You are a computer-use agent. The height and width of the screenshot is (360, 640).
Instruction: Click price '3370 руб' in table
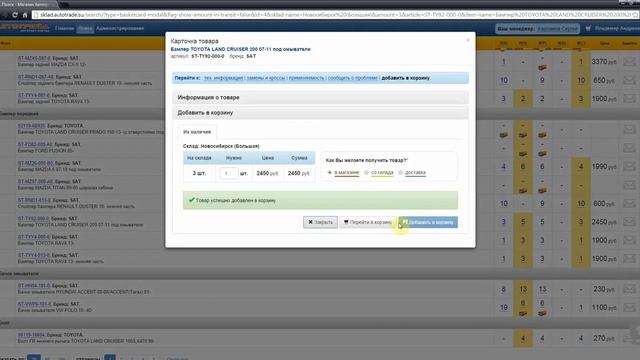click(x=604, y=62)
